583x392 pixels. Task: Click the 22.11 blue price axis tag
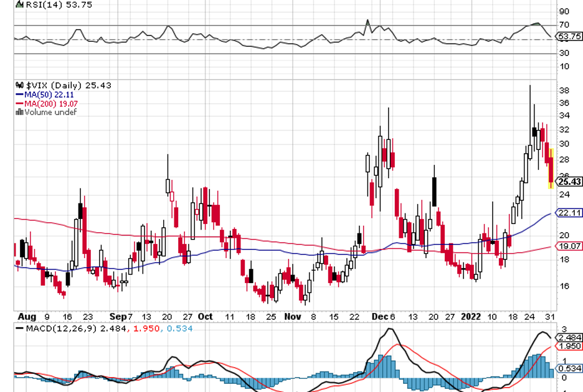[x=569, y=213]
